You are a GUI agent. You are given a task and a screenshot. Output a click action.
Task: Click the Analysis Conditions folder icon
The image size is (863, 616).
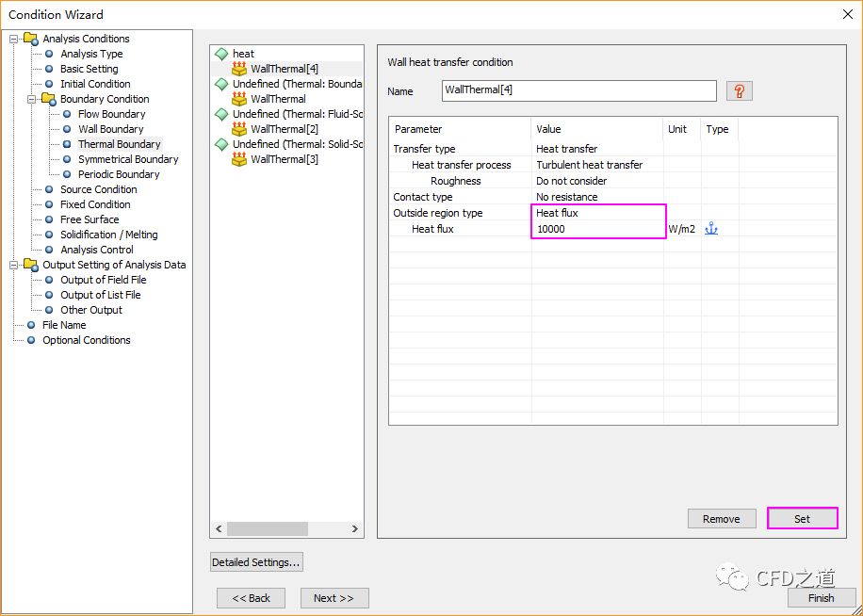tap(31, 39)
